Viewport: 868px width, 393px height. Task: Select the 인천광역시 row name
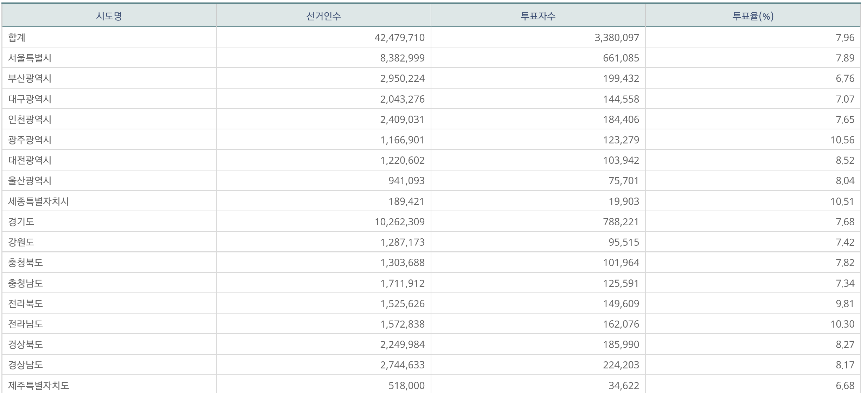coord(30,119)
